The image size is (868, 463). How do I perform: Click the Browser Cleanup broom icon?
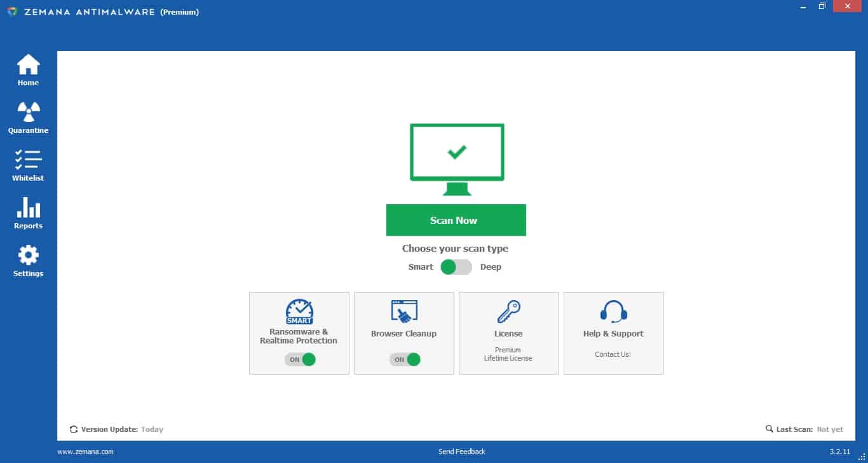click(x=404, y=312)
